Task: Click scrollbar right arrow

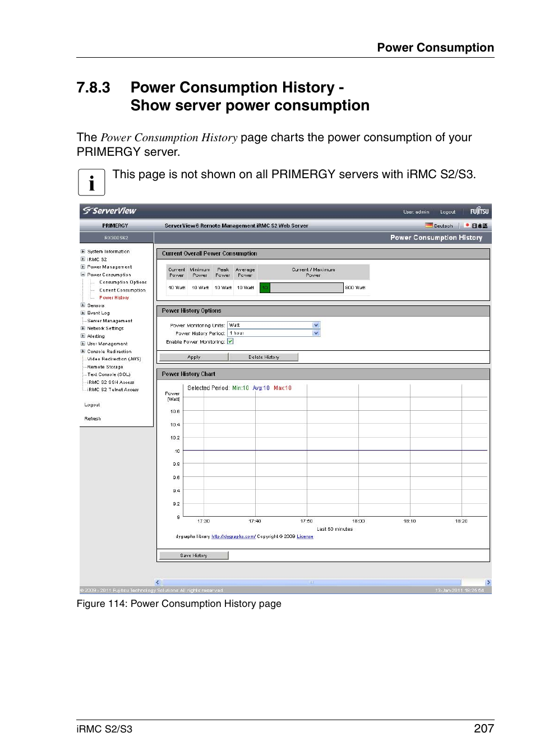Action: (x=488, y=582)
